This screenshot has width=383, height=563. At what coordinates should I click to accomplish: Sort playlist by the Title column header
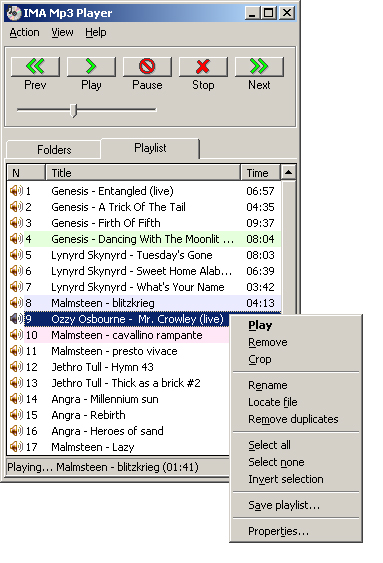(x=143, y=173)
